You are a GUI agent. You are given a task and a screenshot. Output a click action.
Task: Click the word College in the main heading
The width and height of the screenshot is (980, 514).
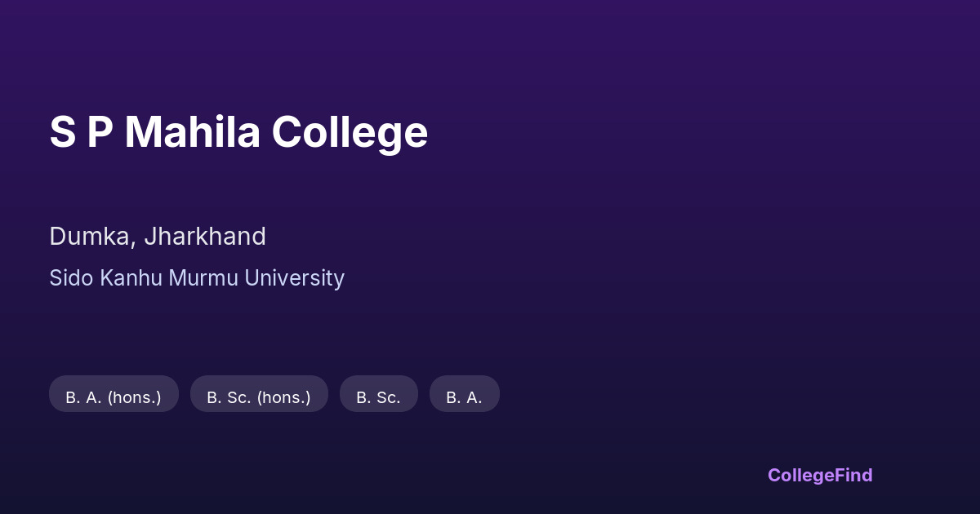click(350, 132)
